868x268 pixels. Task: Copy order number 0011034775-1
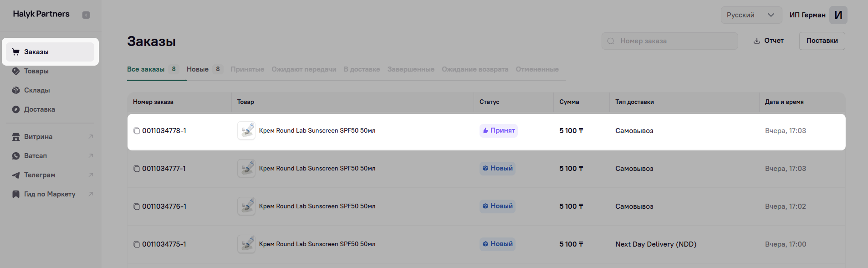click(x=136, y=244)
